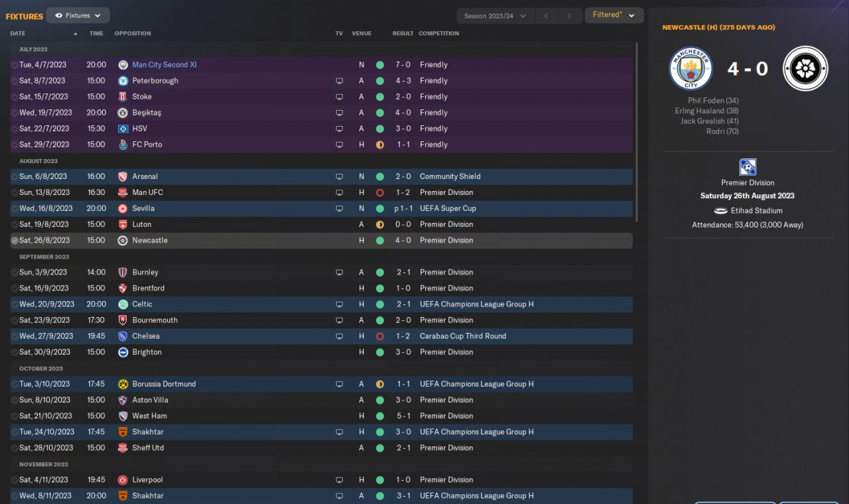The image size is (849, 504).
Task: Open the Season 2023/24 selector dropdown
Action: pos(495,16)
